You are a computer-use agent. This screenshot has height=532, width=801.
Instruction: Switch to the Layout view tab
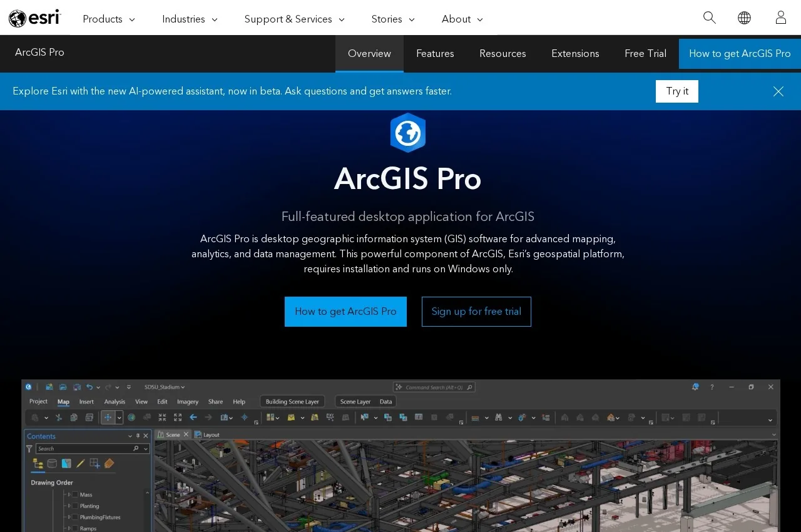pos(207,434)
